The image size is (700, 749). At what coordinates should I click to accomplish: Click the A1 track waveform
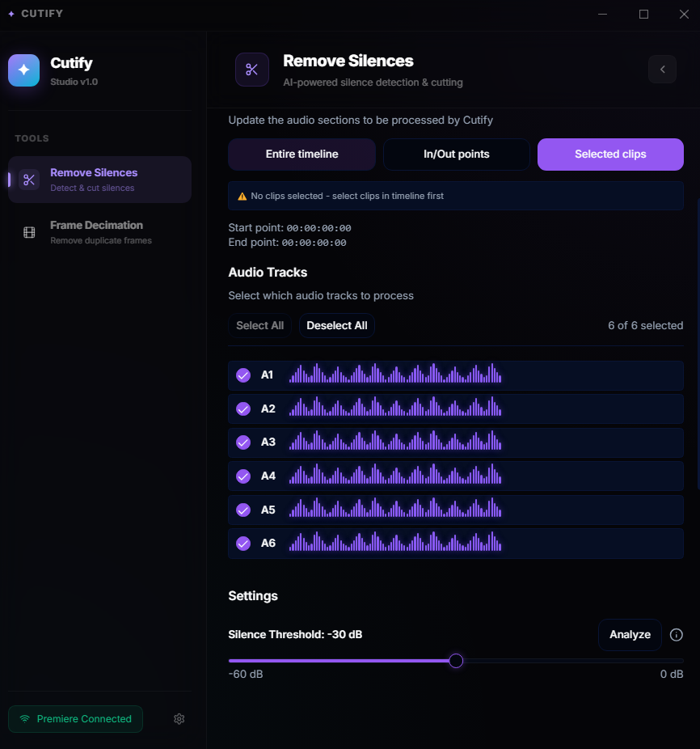pos(395,374)
